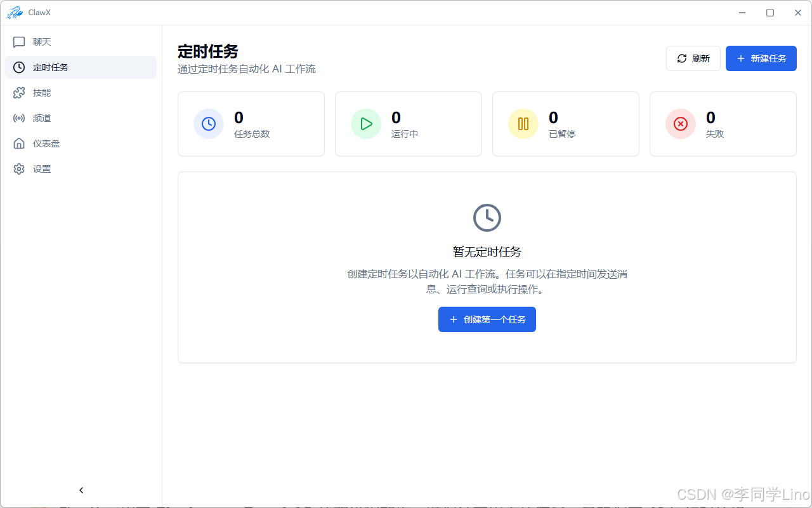Click the 频道 broadcast icon
This screenshot has width=812, height=508.
[x=19, y=117]
